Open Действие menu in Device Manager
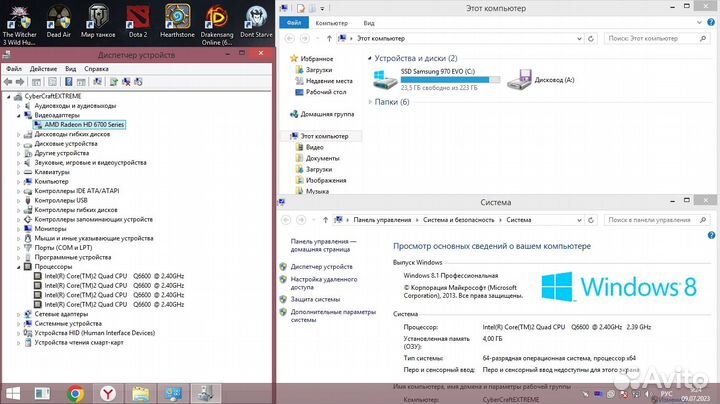The image size is (720, 404). [43, 69]
